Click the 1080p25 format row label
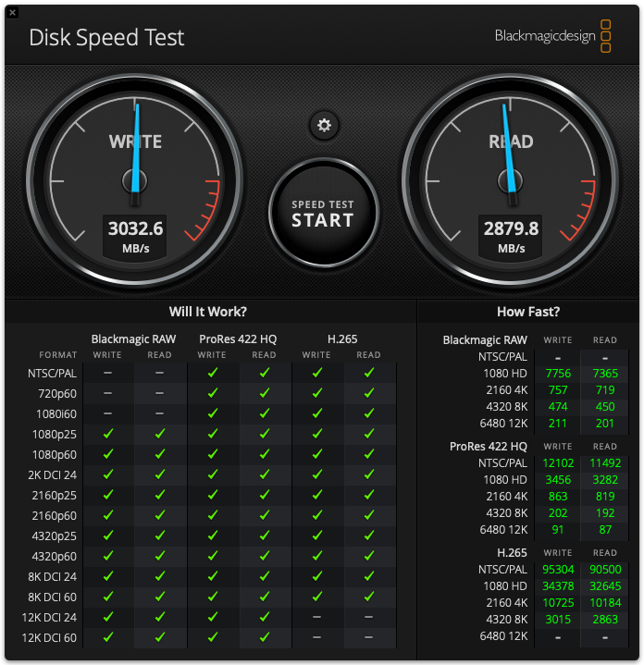The width and height of the screenshot is (644, 665). [x=55, y=435]
